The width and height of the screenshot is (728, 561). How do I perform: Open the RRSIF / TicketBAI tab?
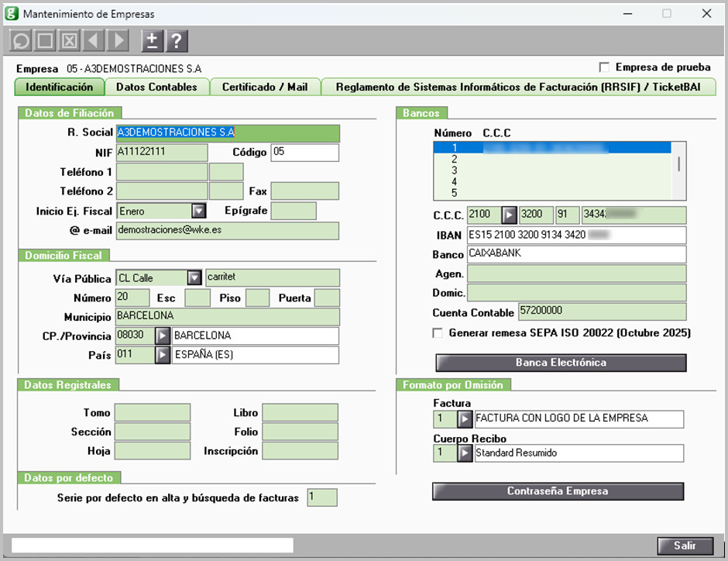519,88
